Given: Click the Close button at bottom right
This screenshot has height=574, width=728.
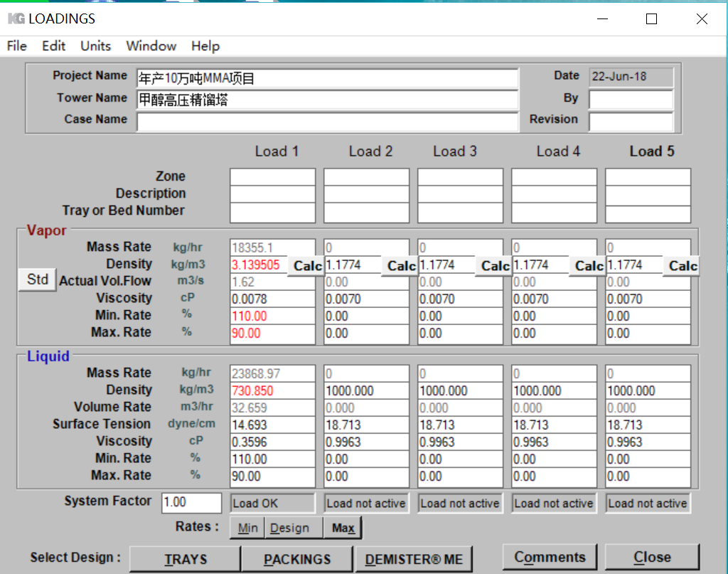Looking at the screenshot, I should (652, 557).
